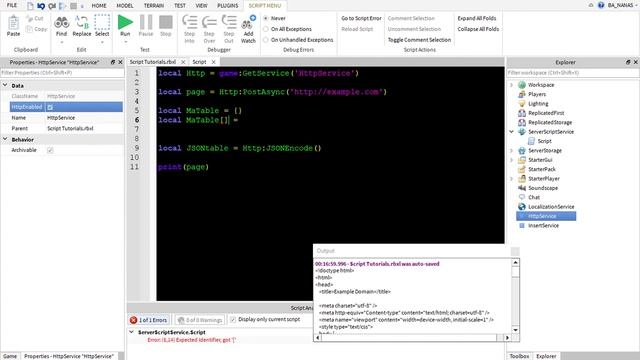Select the Never debug errors radio button
Screen dimensions: 640x360
pos(266,18)
